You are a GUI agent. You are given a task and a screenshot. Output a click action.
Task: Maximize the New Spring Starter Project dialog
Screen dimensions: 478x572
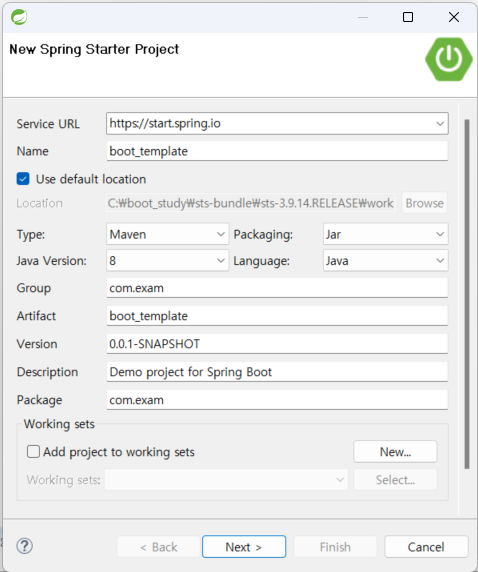click(408, 17)
